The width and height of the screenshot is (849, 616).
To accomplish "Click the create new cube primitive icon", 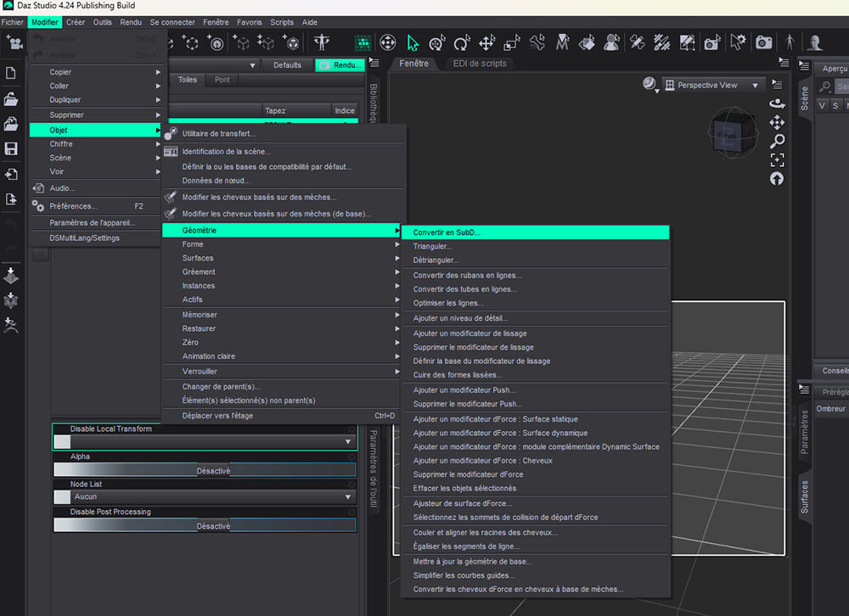I will tap(290, 42).
